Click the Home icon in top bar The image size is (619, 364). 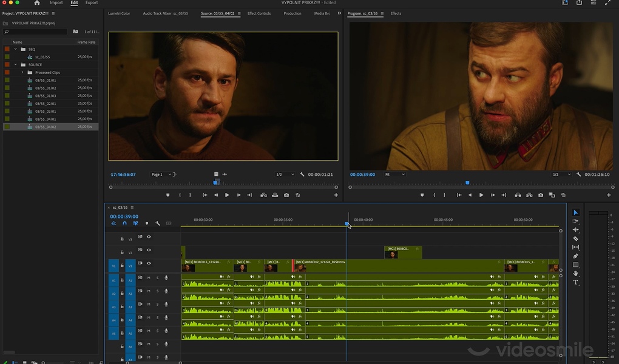pos(36,3)
